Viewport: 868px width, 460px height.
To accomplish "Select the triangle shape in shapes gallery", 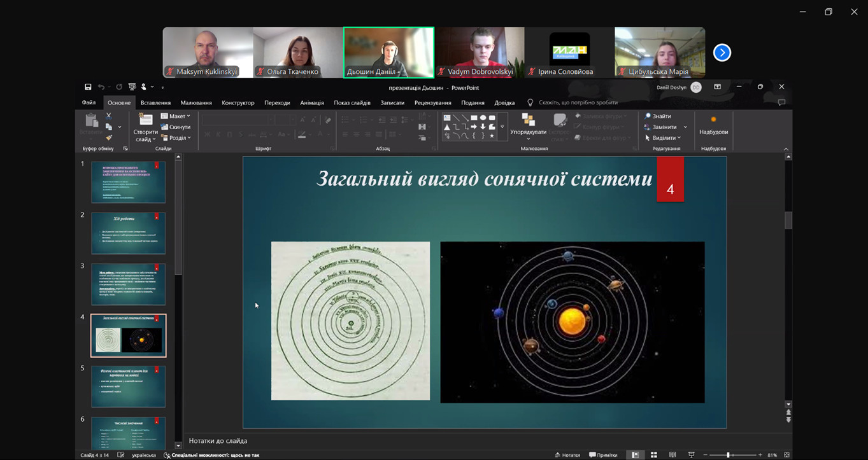I will click(x=447, y=127).
